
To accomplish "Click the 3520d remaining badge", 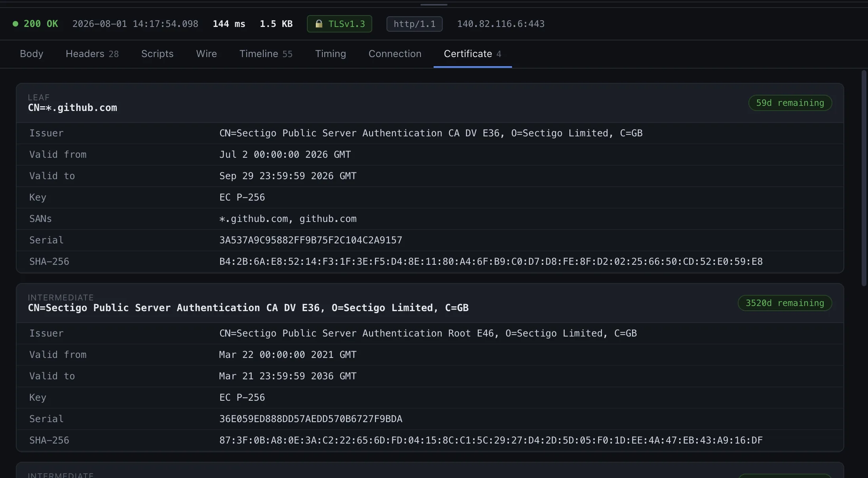I will pyautogui.click(x=785, y=303).
